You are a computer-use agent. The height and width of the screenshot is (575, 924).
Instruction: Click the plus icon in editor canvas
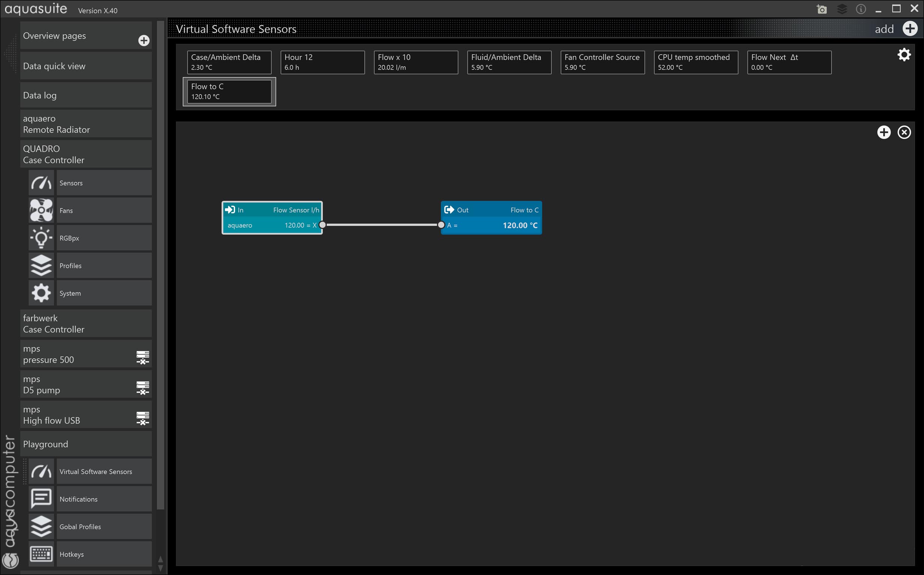pos(884,132)
